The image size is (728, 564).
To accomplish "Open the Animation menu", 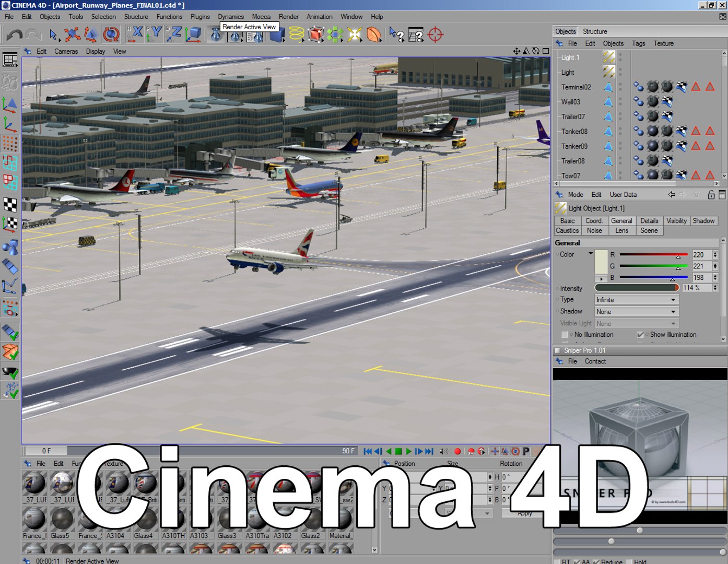I will (x=319, y=17).
